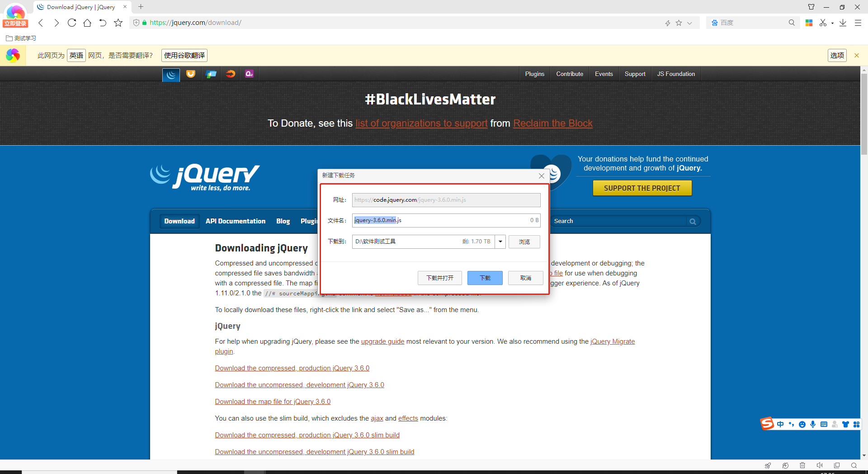Expand the address bar history chevron
Image resolution: width=868 pixels, height=474 pixels.
point(689,23)
